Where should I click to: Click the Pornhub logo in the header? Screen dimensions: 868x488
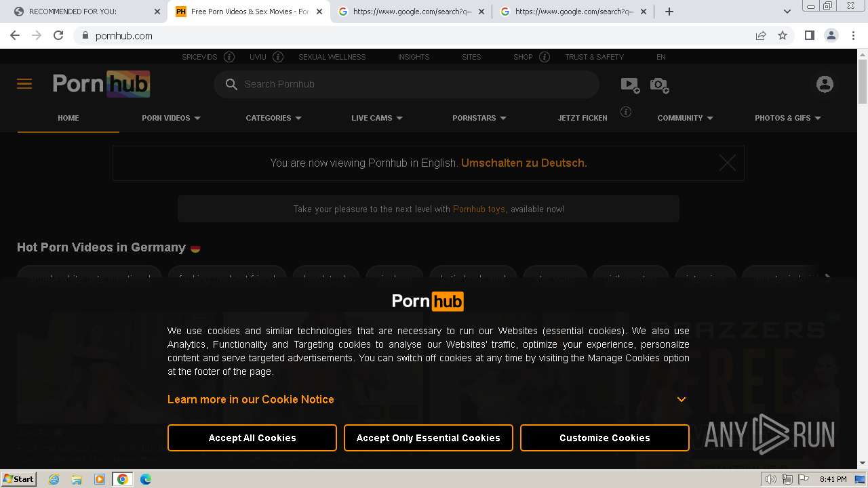tap(102, 84)
